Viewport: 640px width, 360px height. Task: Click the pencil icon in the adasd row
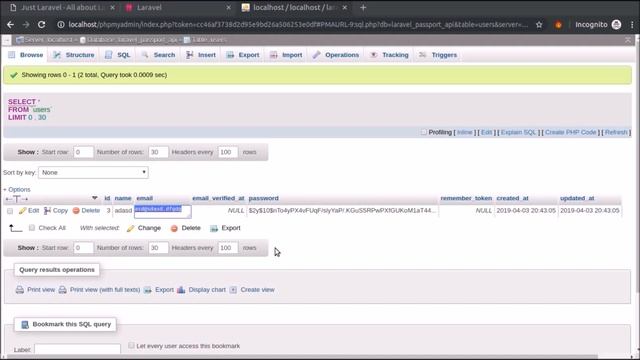(x=22, y=211)
